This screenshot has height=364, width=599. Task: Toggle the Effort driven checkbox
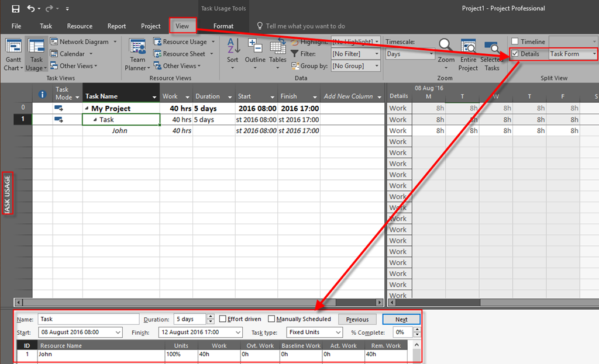click(223, 319)
